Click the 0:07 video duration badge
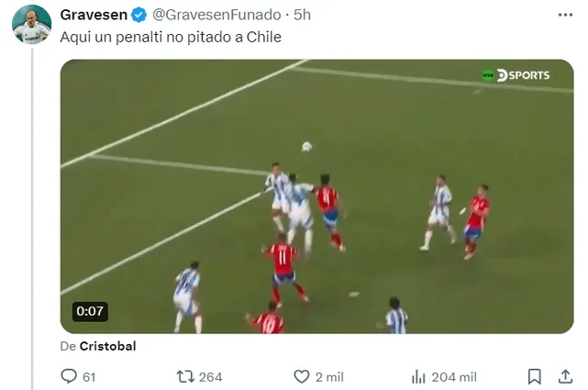The width and height of the screenshot is (588, 390). pos(90,311)
